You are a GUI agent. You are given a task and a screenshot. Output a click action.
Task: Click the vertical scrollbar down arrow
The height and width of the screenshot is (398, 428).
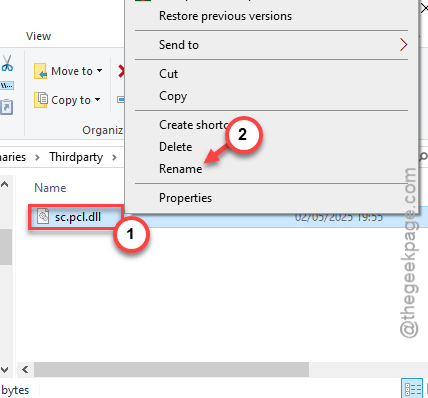(5, 369)
